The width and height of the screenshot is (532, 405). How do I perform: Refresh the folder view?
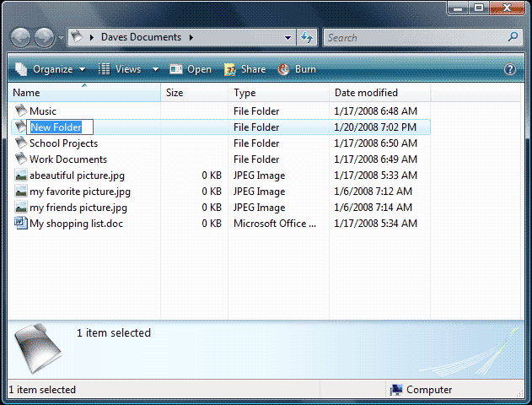307,37
